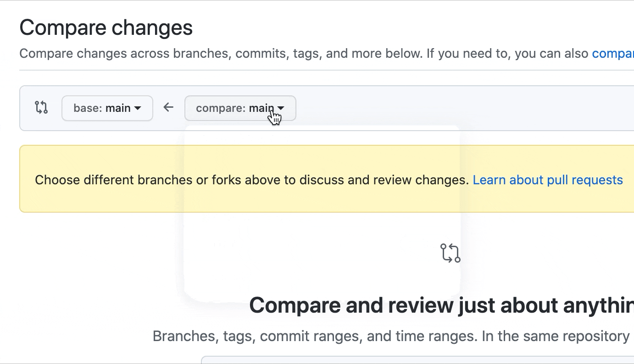Screen dimensions: 634x364
Task: Follow the compare link in the subtitle
Action: tap(613, 54)
